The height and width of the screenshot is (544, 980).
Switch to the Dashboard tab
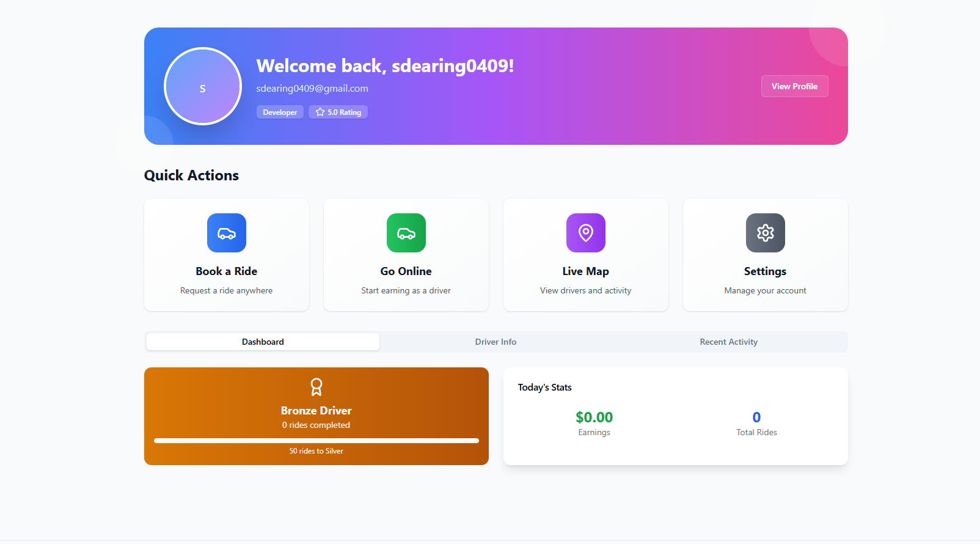pos(263,342)
